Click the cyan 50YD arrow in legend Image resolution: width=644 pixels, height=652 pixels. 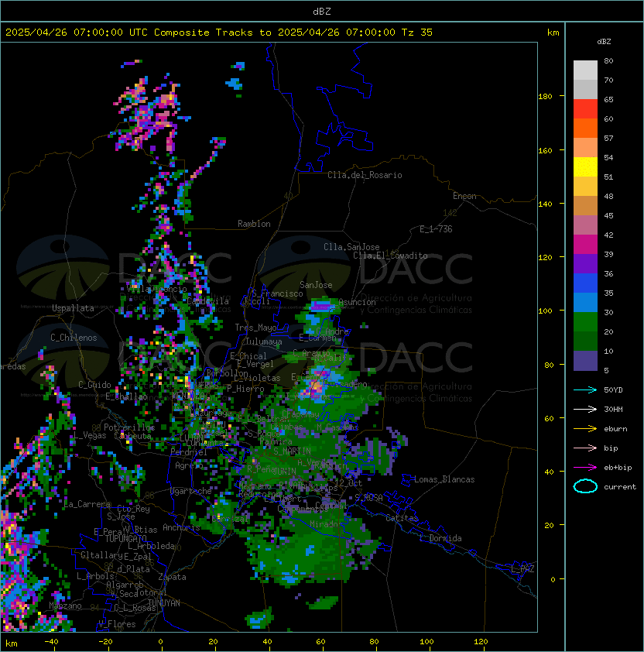tap(585, 389)
